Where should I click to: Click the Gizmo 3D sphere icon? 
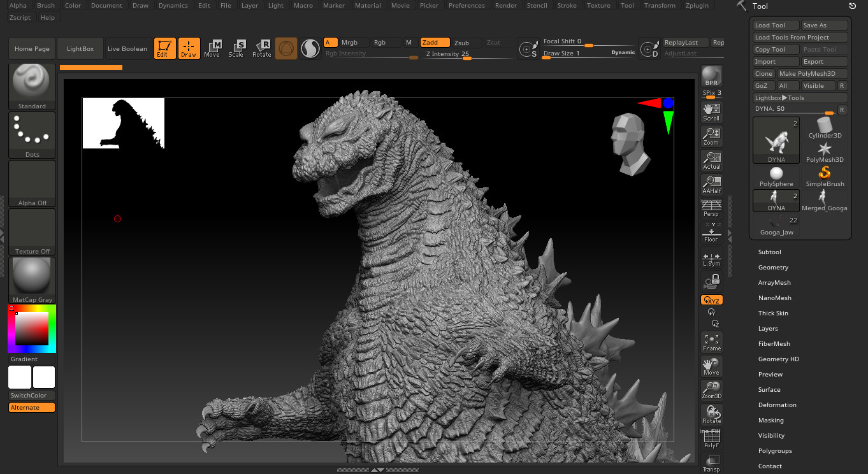pyautogui.click(x=286, y=48)
